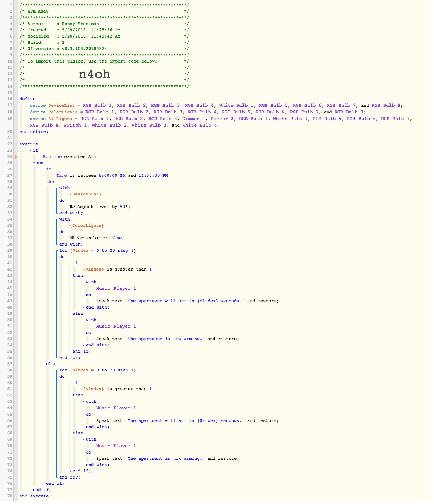Click Music Player 1 on line 45
The height and width of the screenshot is (504, 434).
(x=116, y=289)
